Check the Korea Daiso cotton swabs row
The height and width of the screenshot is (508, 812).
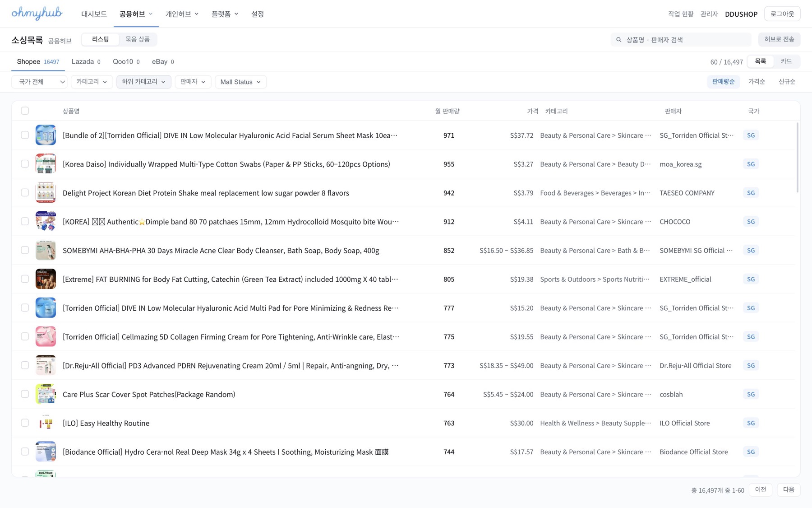(25, 164)
